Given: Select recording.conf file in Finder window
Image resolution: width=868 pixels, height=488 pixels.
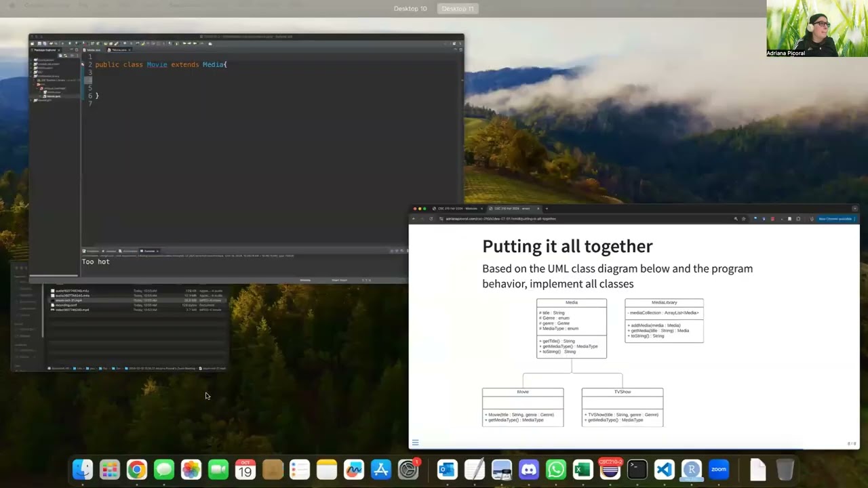Looking at the screenshot, I should tap(66, 305).
